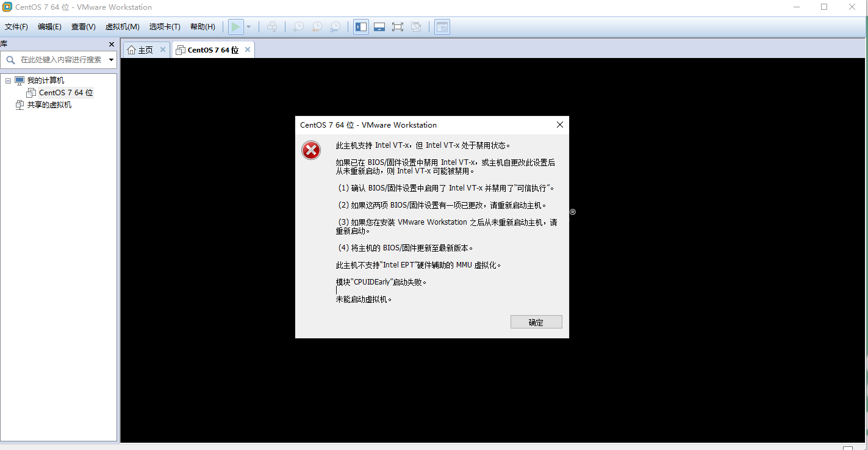Open the 文件(F) menu
The height and width of the screenshot is (450, 868).
click(x=16, y=27)
